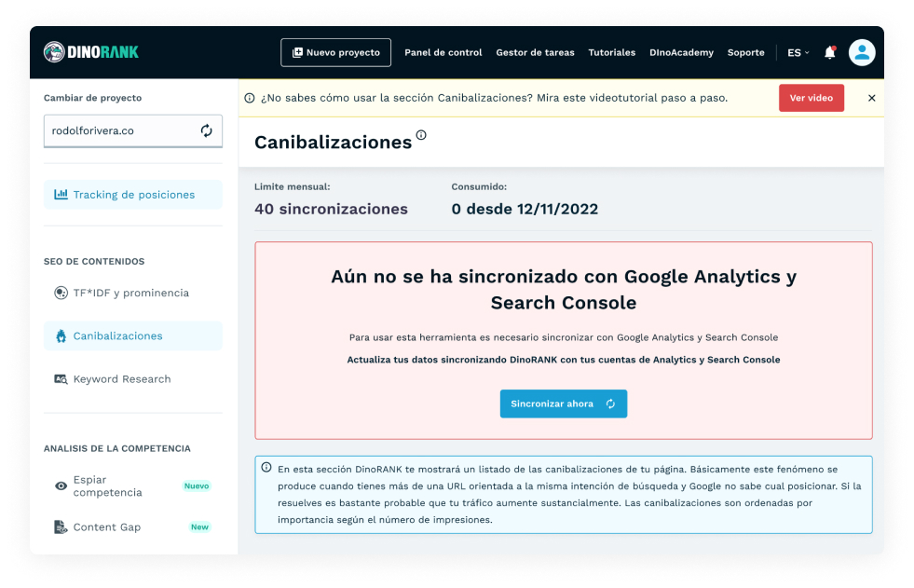Click the Tracking de posiciones chart icon
This screenshot has height=588, width=914.
(x=61, y=194)
